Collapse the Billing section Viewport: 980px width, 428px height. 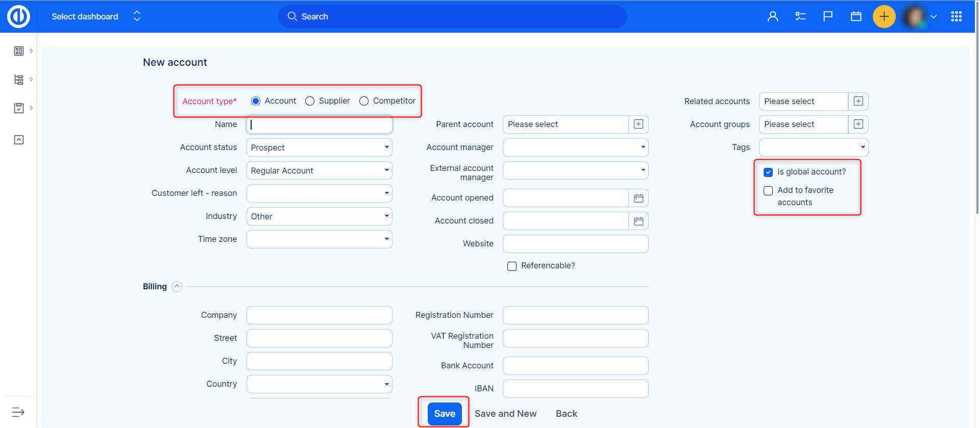[x=177, y=286]
